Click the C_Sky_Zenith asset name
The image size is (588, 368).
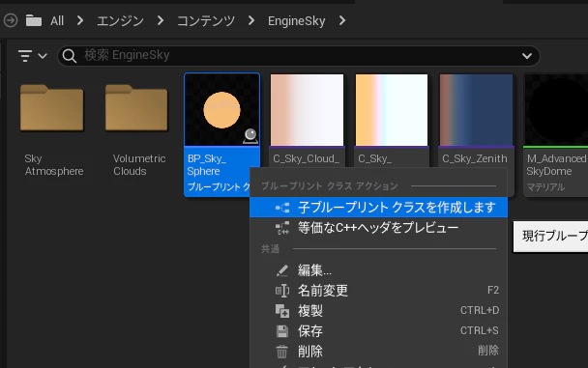click(475, 158)
